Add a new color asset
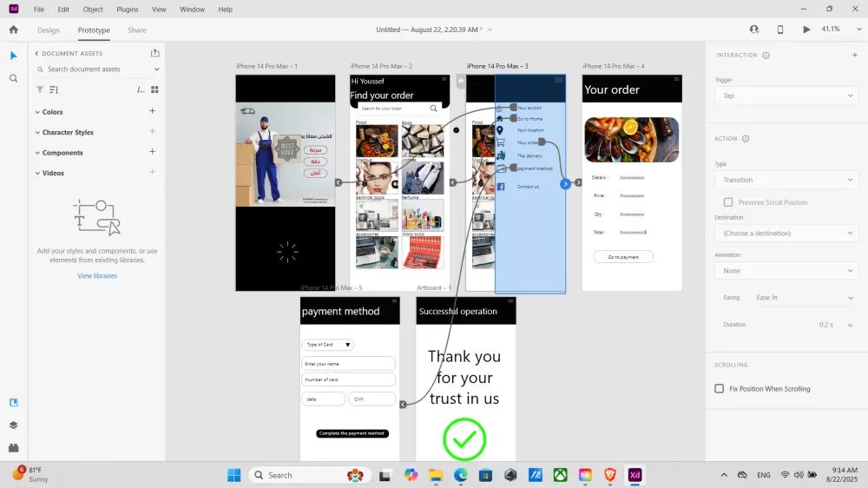The height and width of the screenshot is (488, 868). pos(152,111)
